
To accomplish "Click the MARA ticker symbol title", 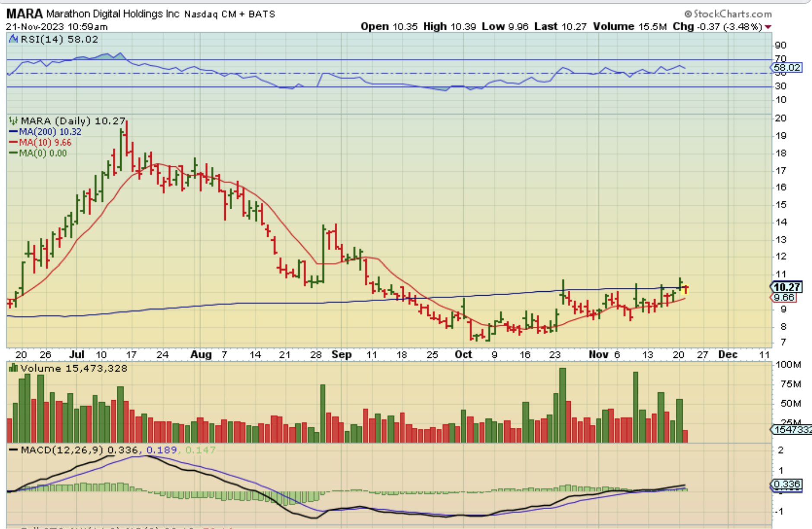I will click(x=25, y=14).
